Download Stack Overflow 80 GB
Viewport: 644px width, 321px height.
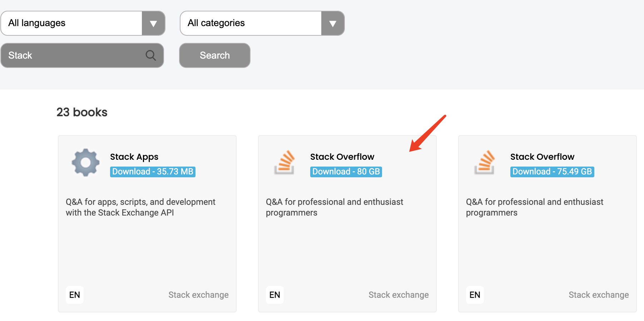[x=346, y=172]
